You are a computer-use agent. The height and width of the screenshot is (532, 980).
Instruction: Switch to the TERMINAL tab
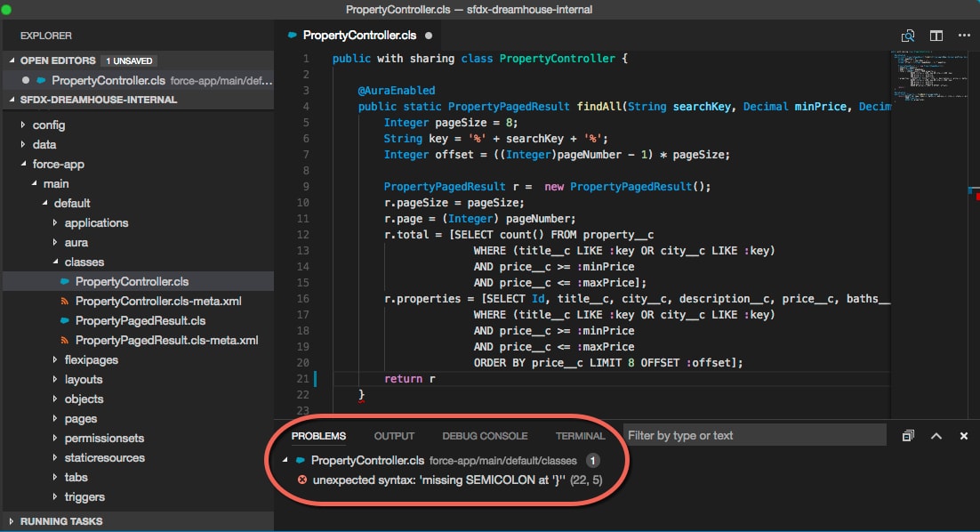(x=580, y=436)
